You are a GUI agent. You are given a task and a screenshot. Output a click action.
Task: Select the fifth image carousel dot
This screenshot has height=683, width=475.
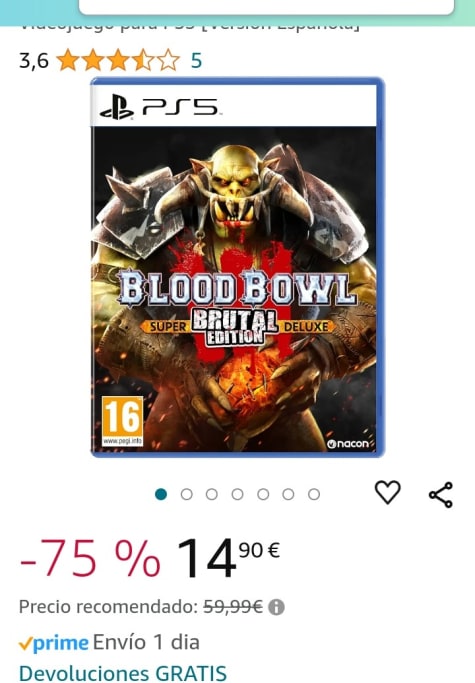tap(263, 494)
